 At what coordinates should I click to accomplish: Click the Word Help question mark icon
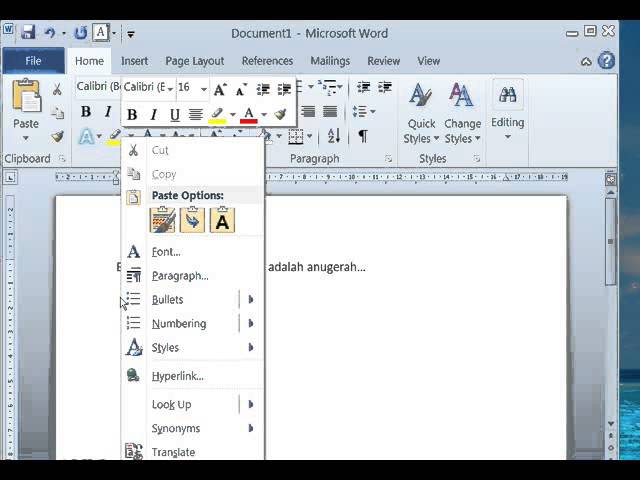606,61
